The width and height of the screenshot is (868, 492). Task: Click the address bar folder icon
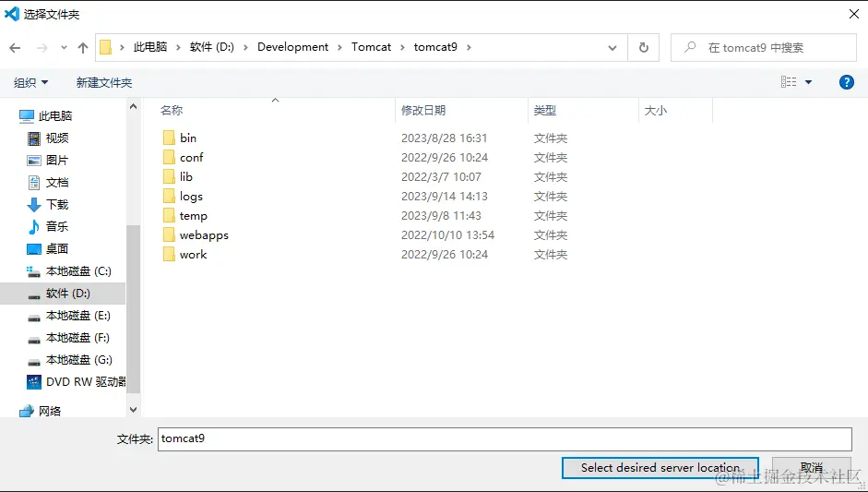[x=106, y=47]
